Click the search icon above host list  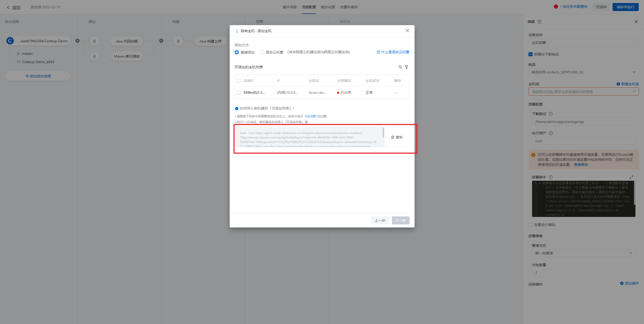coord(400,67)
